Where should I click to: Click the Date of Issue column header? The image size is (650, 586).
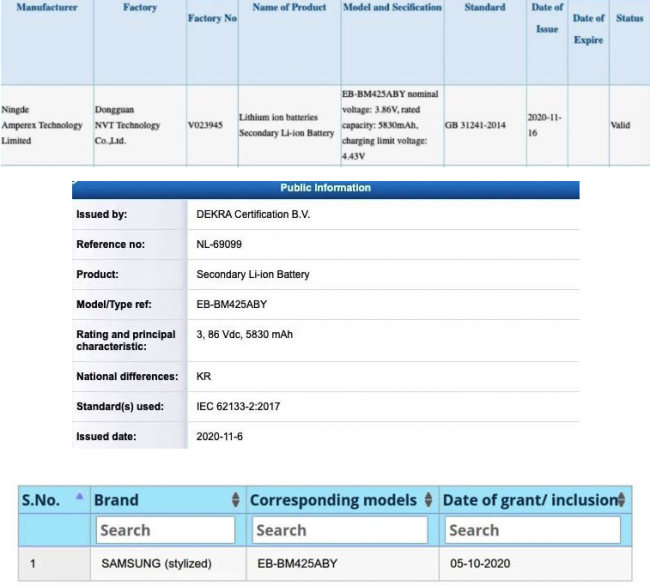(x=547, y=19)
